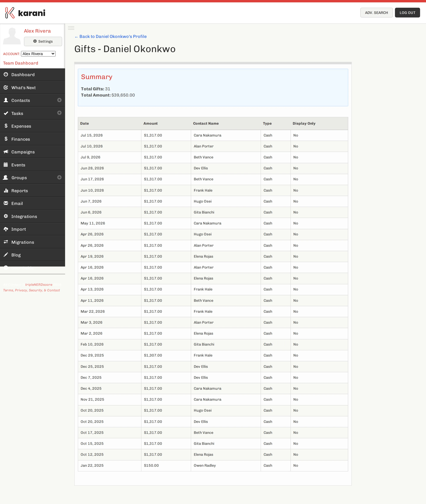Click the Email envelope icon
The width and height of the screenshot is (426, 504).
(x=6, y=203)
